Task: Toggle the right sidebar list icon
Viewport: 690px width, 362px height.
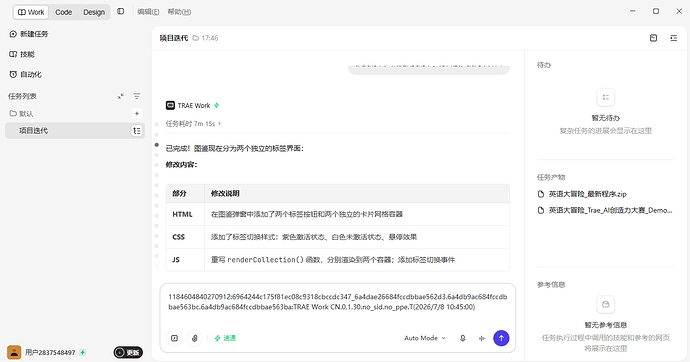Action: tap(674, 38)
